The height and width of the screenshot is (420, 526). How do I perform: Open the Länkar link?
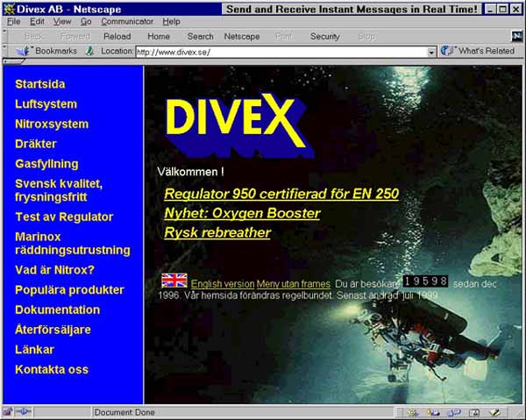[34, 350]
